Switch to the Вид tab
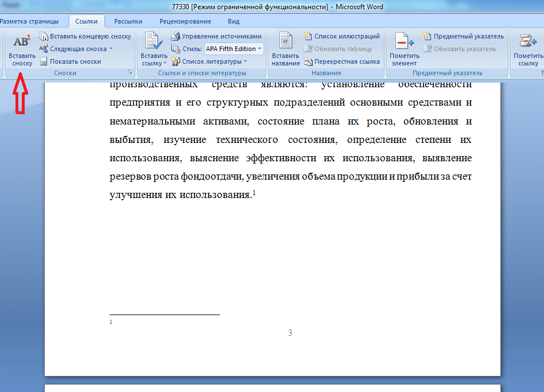 tap(234, 21)
